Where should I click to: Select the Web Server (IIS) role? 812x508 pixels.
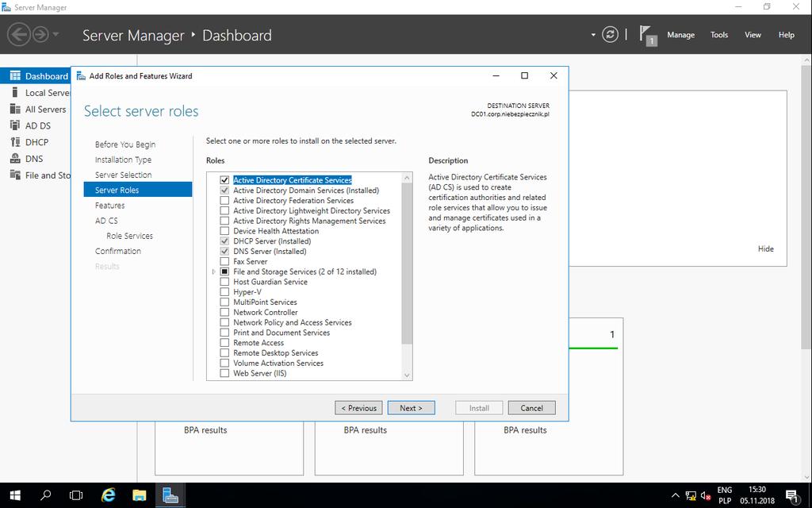coord(224,373)
